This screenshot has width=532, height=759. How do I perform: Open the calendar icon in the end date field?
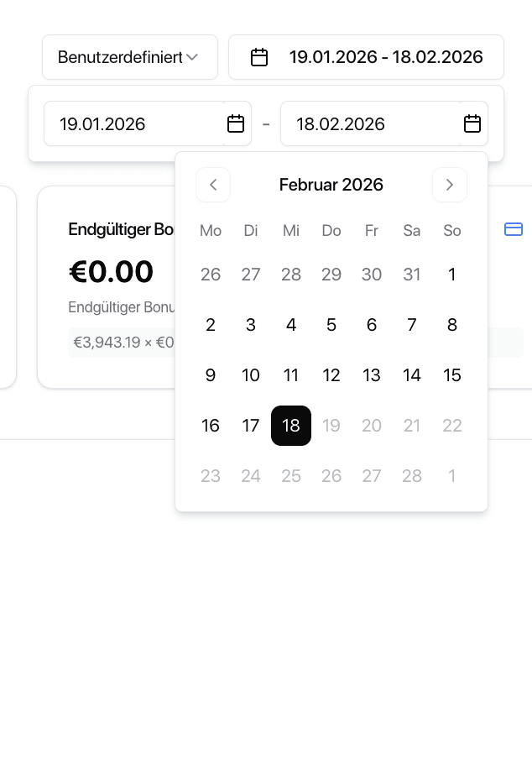click(472, 123)
